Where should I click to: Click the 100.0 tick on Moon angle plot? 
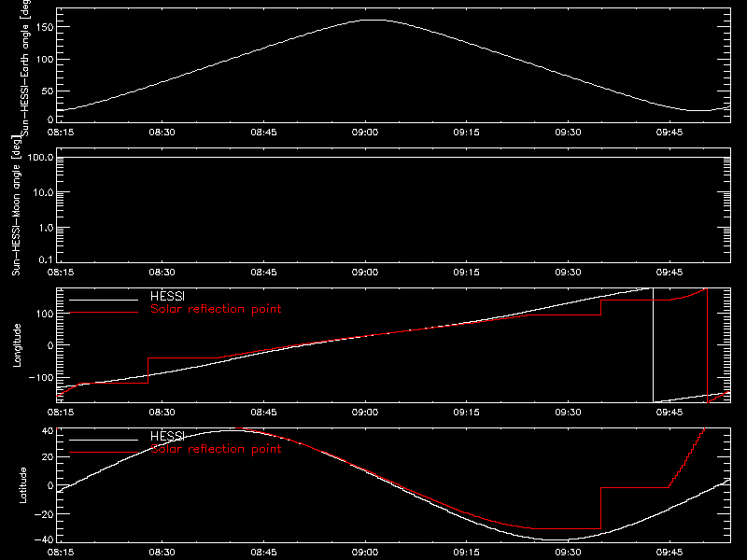click(41, 157)
